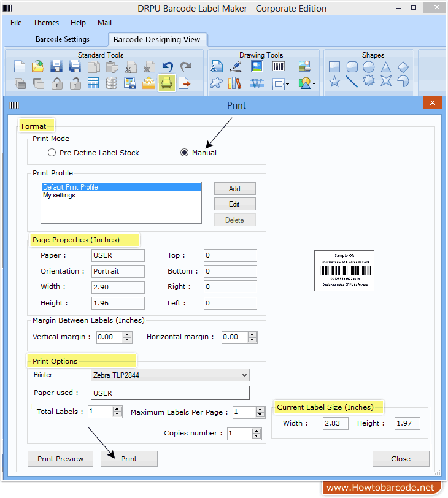Click the page Width input field

click(x=118, y=287)
